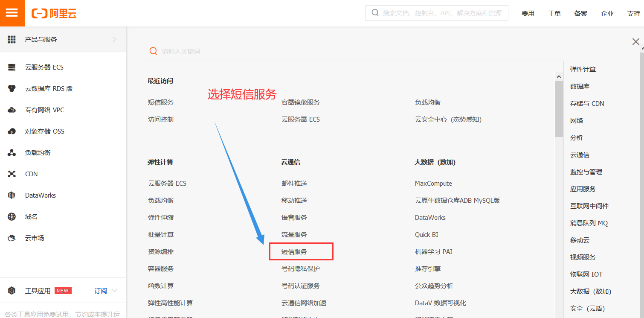The height and width of the screenshot is (318, 644).
Task: Select 互联网中间件 category
Action: pos(589,206)
